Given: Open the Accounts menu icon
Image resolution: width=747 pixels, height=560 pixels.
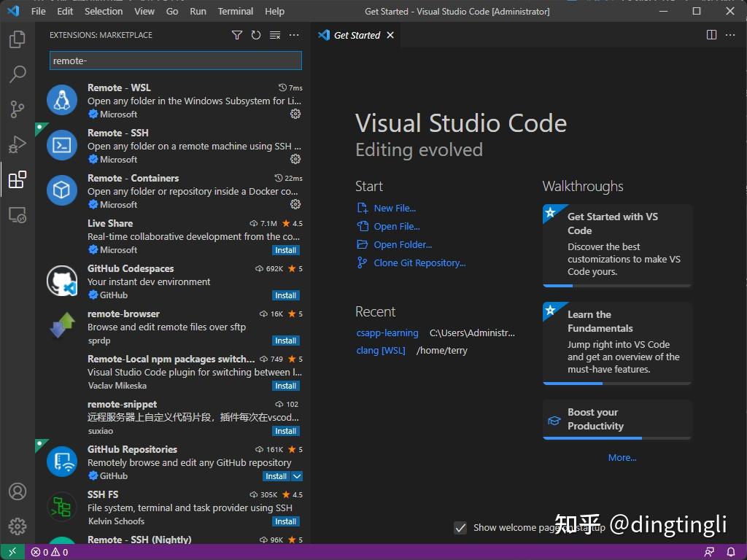Looking at the screenshot, I should pyautogui.click(x=18, y=491).
